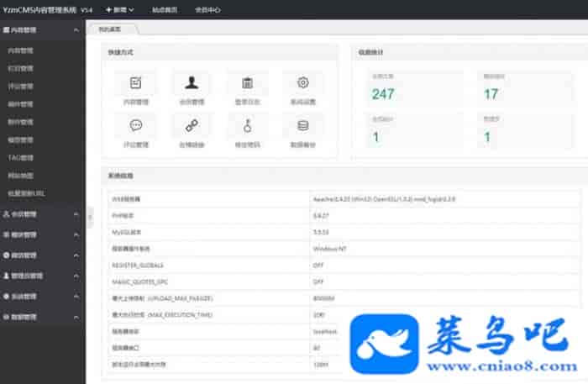Click the 会员管理 person icon shortcut

[192, 83]
